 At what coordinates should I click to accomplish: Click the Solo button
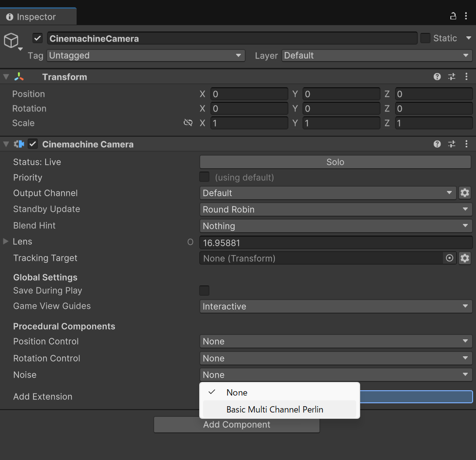pos(335,162)
